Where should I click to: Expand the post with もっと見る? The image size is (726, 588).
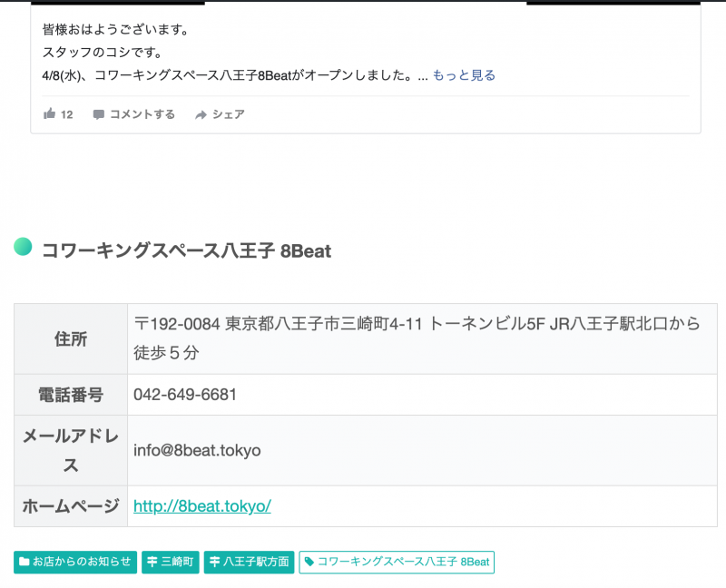464,75
